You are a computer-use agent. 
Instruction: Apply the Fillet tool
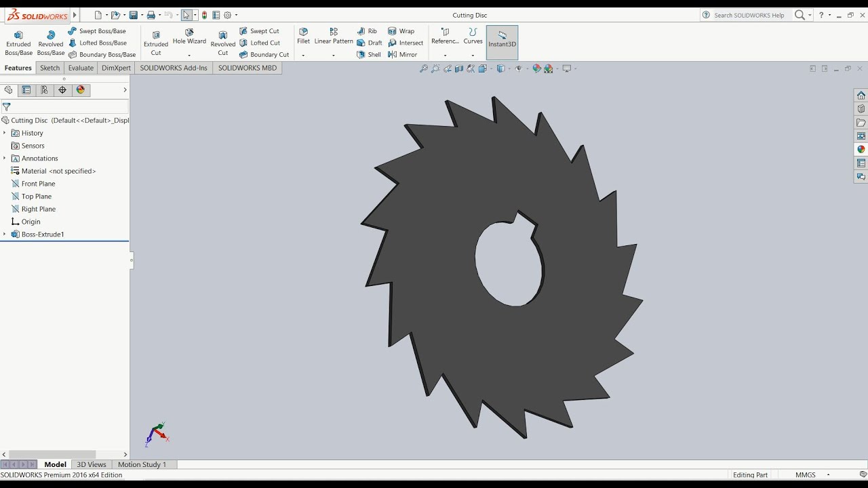click(x=303, y=37)
